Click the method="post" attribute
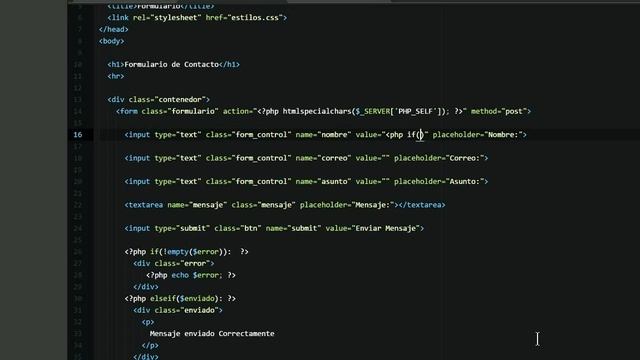The width and height of the screenshot is (640, 360). tap(499, 111)
